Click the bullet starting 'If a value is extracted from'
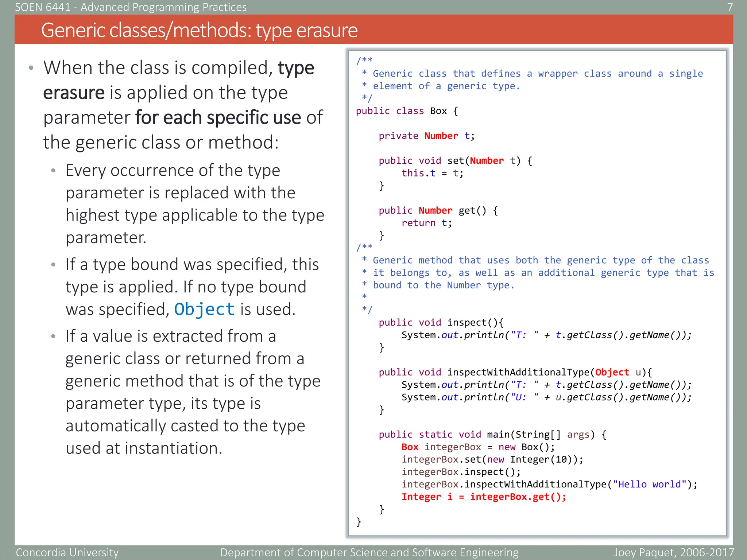The image size is (747, 560). tap(193, 392)
